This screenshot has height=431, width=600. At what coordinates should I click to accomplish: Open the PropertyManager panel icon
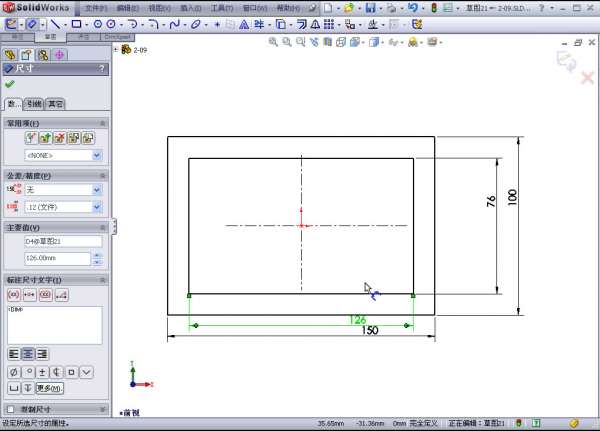point(27,55)
